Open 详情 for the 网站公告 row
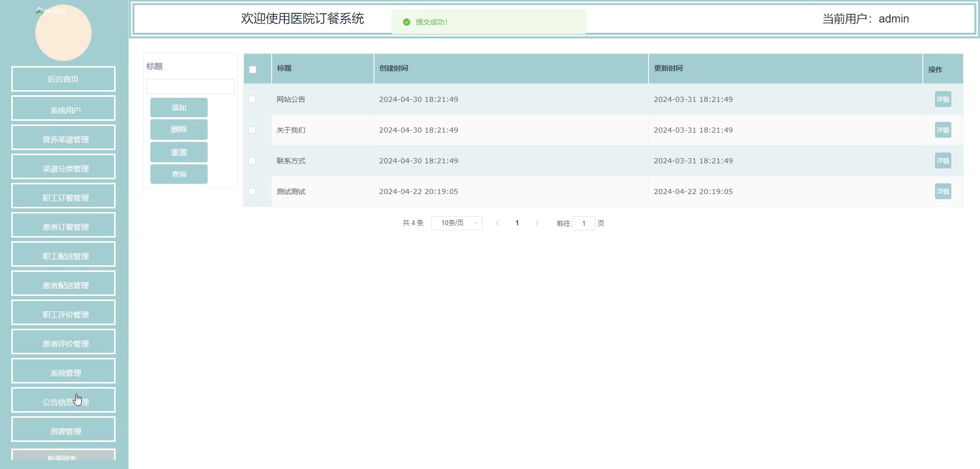 click(943, 99)
